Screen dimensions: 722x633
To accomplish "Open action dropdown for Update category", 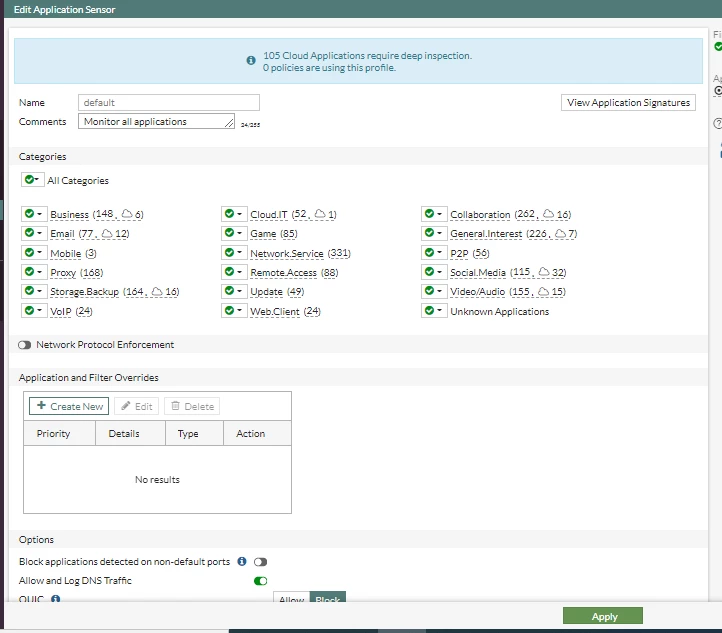I will tap(234, 291).
